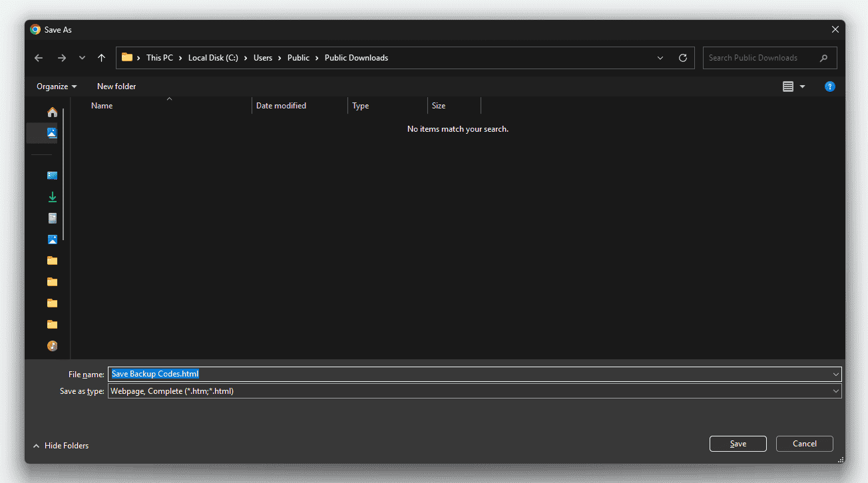Open Documents in the navigation pane
The height and width of the screenshot is (483, 868).
pyautogui.click(x=52, y=218)
